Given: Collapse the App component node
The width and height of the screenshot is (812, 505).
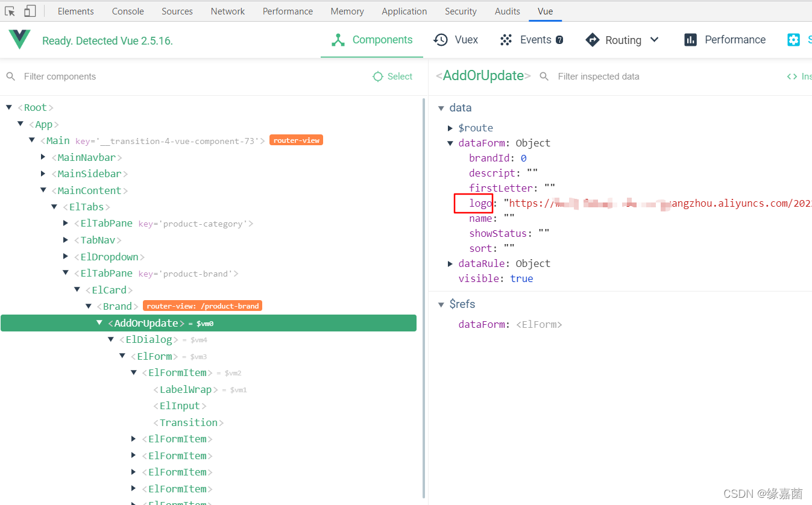Looking at the screenshot, I should (20, 124).
